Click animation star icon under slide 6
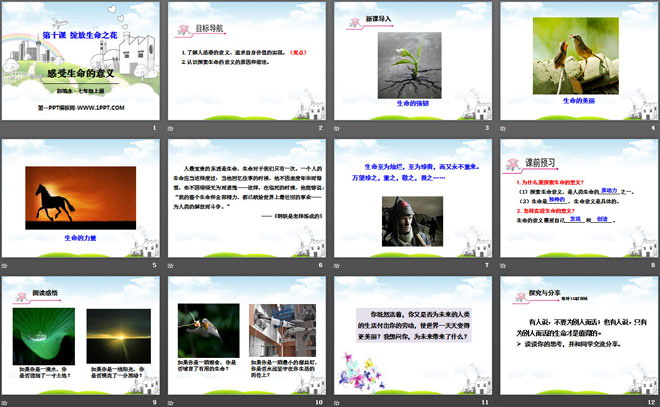Viewport: 660px width, 407px height. [x=171, y=266]
